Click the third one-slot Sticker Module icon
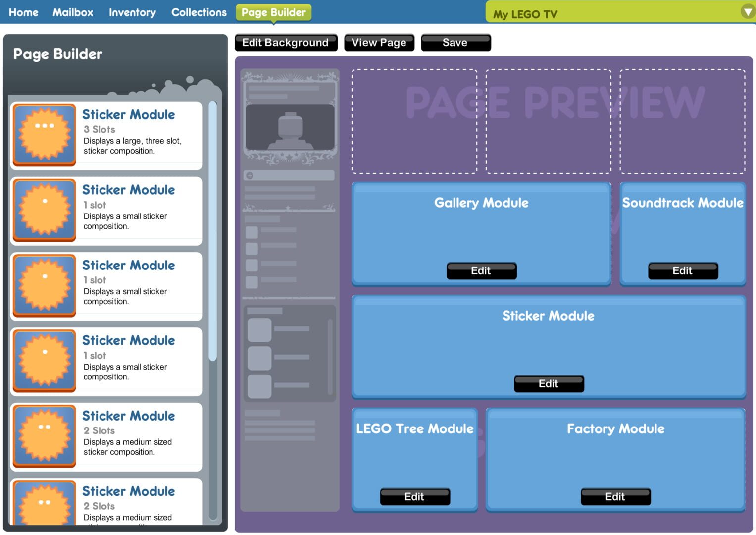Viewport: 756px width, 535px height. 44,360
